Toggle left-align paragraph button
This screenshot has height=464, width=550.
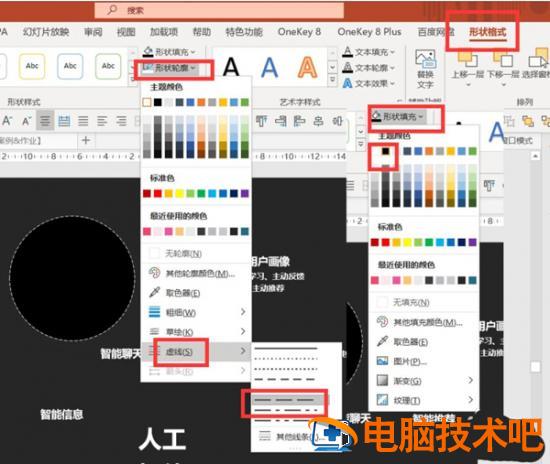pos(102,121)
